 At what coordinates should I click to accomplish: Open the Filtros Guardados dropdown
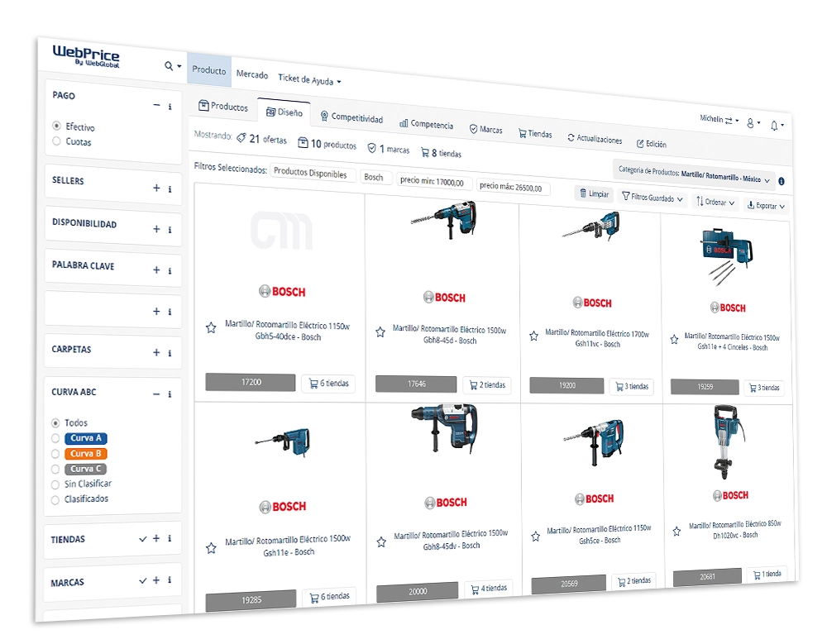[x=653, y=198]
